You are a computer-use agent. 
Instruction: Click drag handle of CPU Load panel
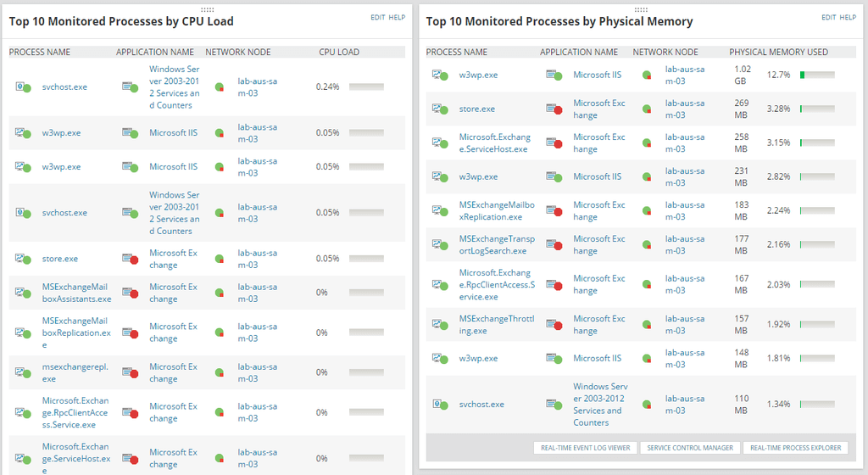coord(207,9)
